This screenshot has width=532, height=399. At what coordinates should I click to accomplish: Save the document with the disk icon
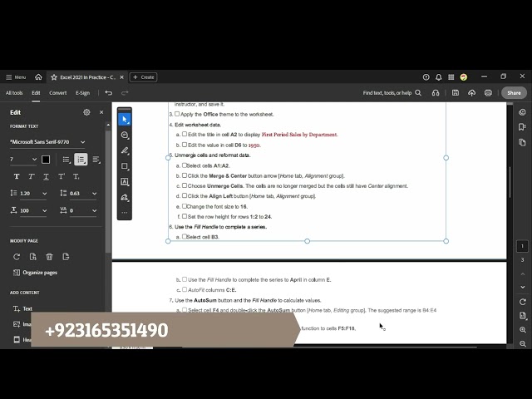click(x=456, y=92)
